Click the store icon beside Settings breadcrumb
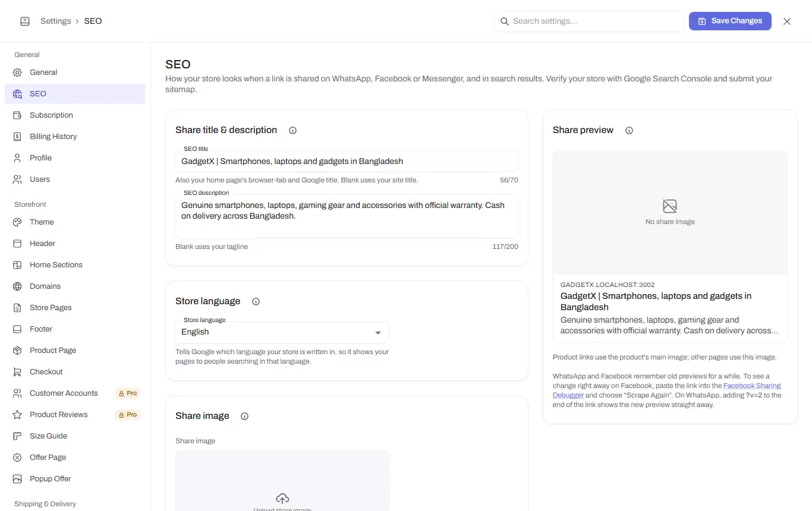Image resolution: width=812 pixels, height=511 pixels. (25, 21)
